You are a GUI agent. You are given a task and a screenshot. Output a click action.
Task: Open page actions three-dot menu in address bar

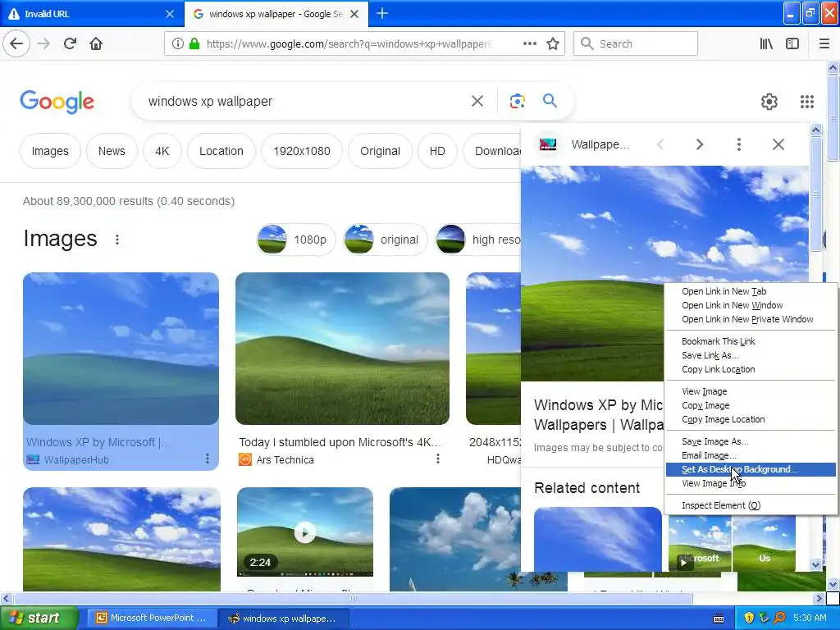pyautogui.click(x=529, y=43)
